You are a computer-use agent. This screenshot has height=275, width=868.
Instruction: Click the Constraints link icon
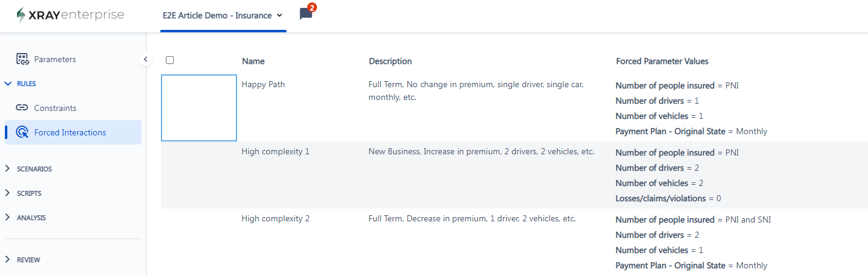[23, 108]
